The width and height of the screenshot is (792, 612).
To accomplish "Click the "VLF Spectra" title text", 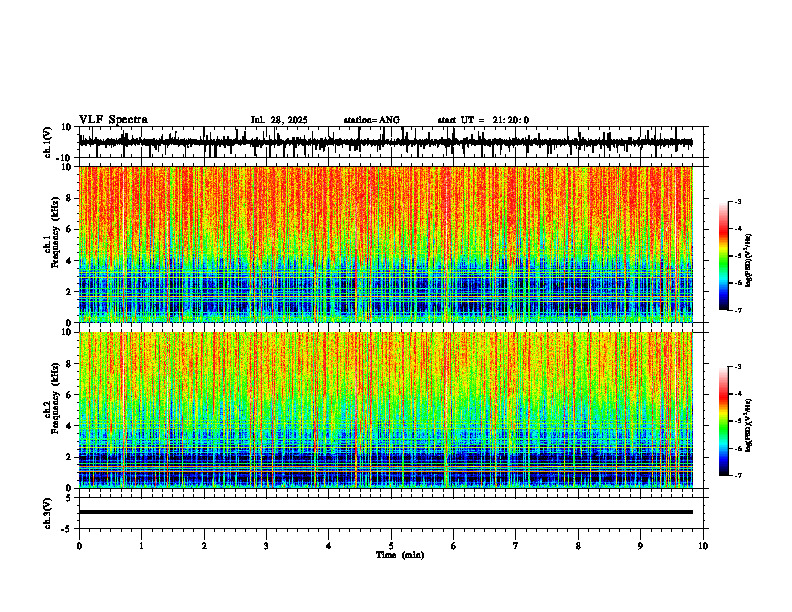I will pos(113,120).
